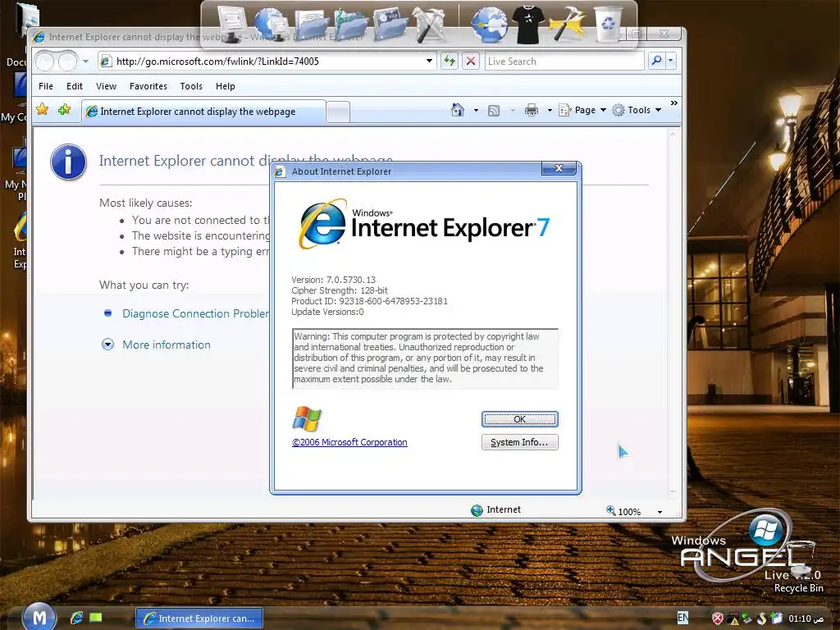Click the System Info... button

click(519, 442)
